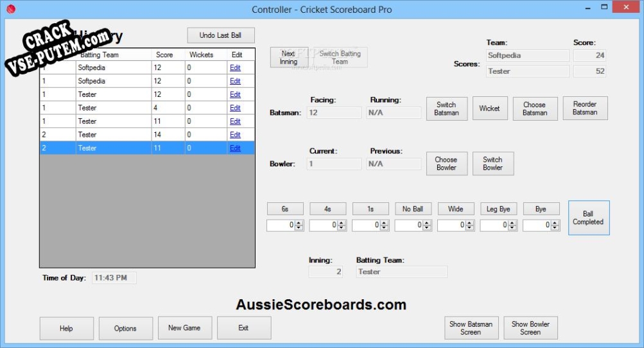The width and height of the screenshot is (644, 348).
Task: Click Switch Batting Team button
Action: [x=340, y=57]
